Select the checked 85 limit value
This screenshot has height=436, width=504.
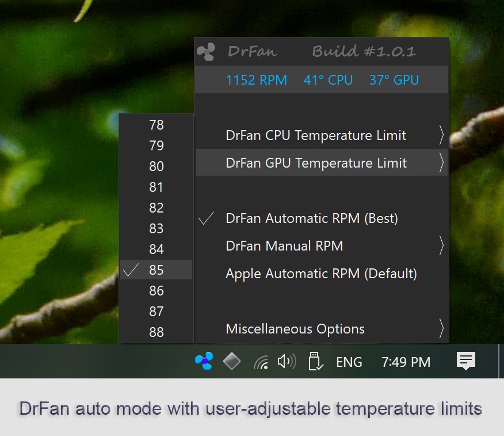[x=156, y=270]
